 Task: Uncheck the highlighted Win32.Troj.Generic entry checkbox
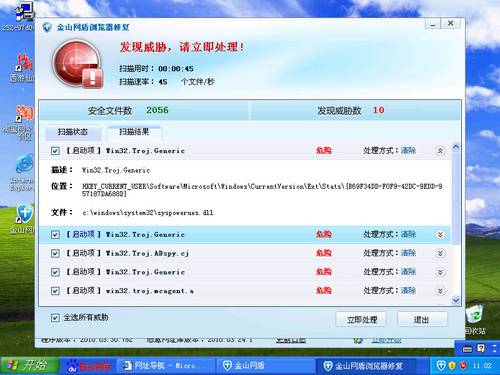[55, 235]
